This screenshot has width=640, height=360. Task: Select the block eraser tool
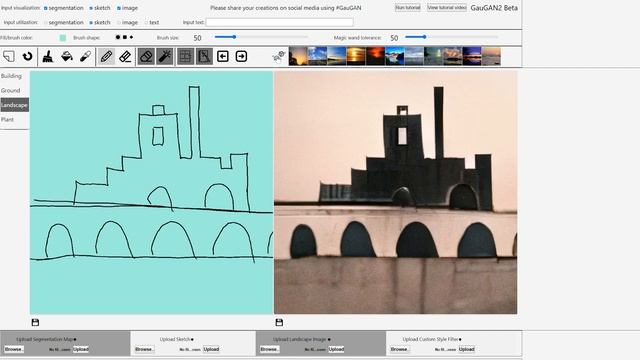click(x=146, y=56)
